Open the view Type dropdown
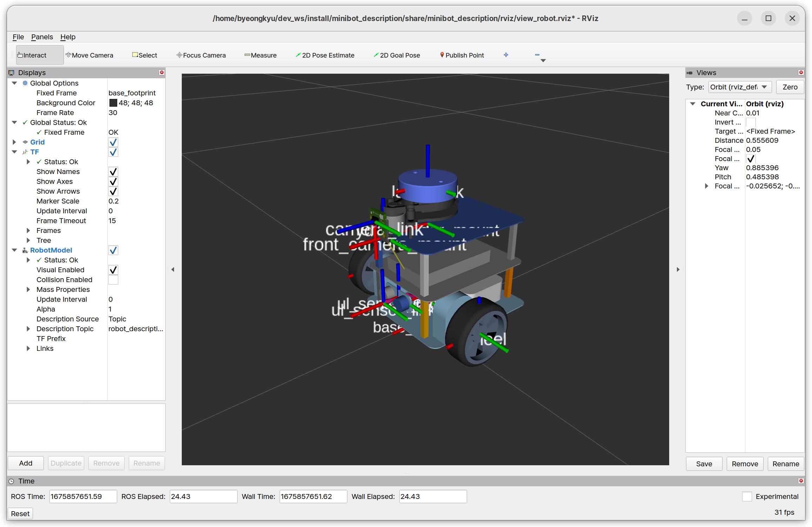This screenshot has width=812, height=527. point(739,87)
